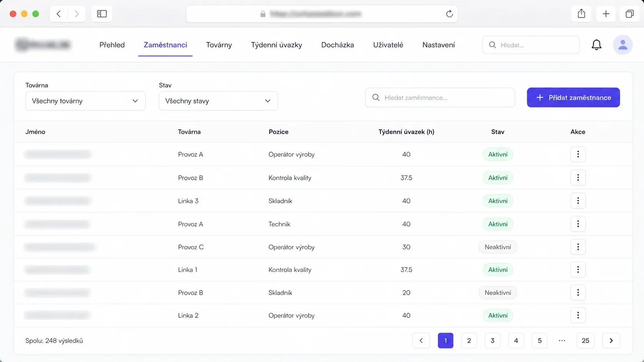
Task: Jump to results page 3
Action: click(493, 340)
